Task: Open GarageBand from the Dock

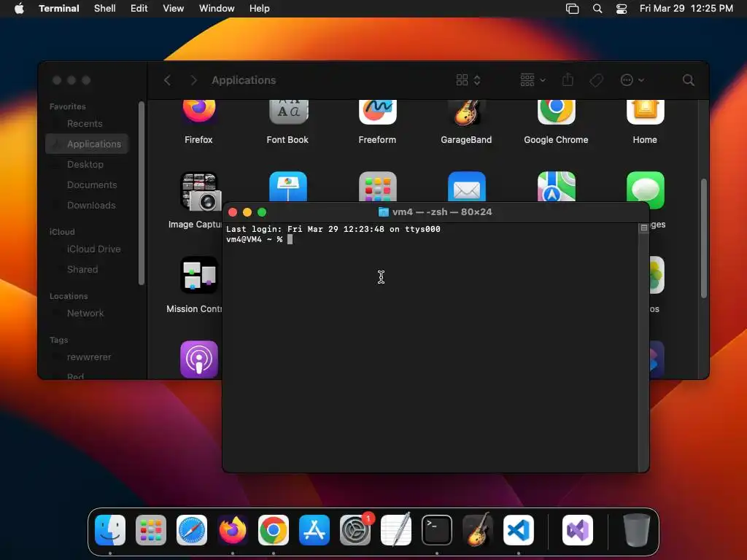Action: [477, 530]
